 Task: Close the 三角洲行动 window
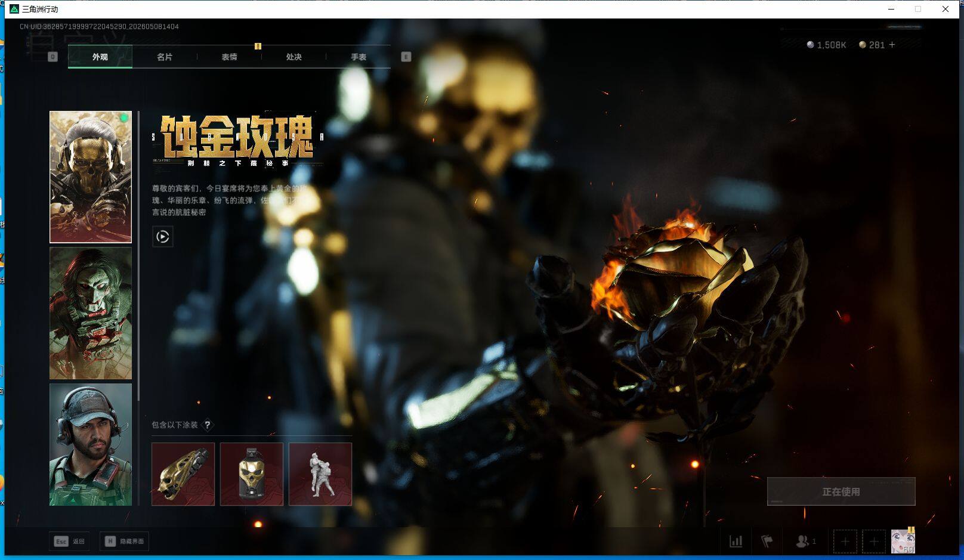[x=946, y=9]
